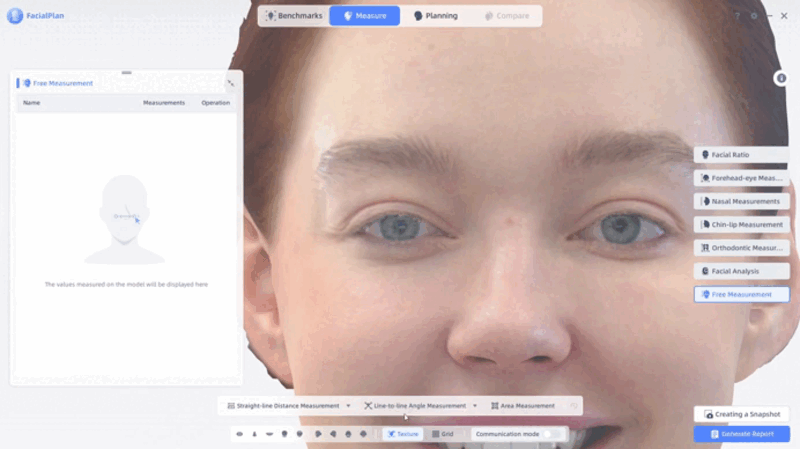Viewport: 800px width, 449px height.
Task: Switch to the Benchmarks tab
Action: (x=294, y=16)
